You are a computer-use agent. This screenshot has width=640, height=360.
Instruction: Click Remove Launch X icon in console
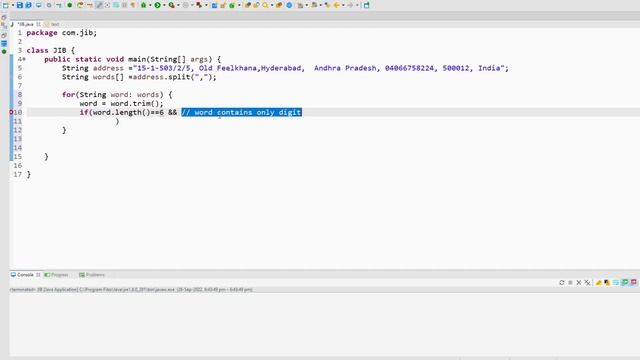pyautogui.click(x=578, y=282)
